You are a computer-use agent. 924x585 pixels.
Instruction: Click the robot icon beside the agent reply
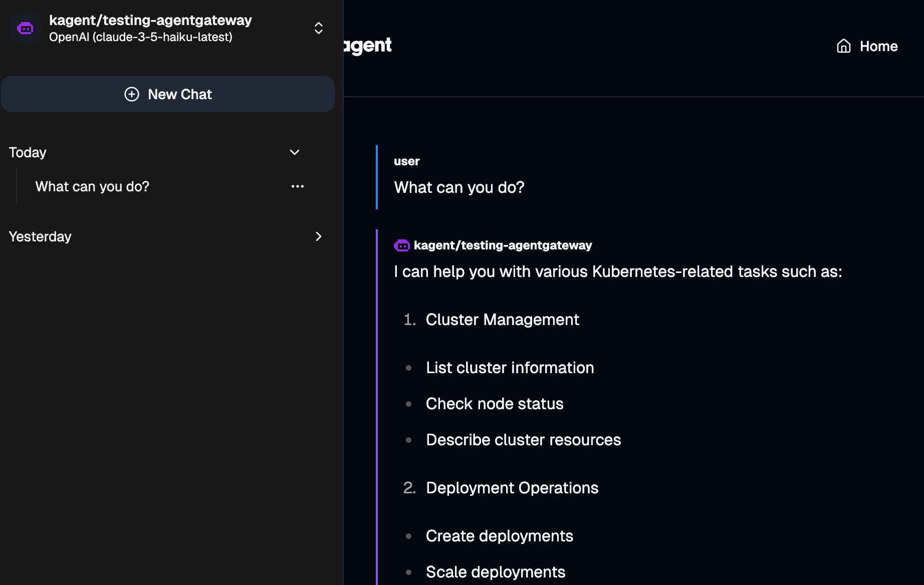402,245
